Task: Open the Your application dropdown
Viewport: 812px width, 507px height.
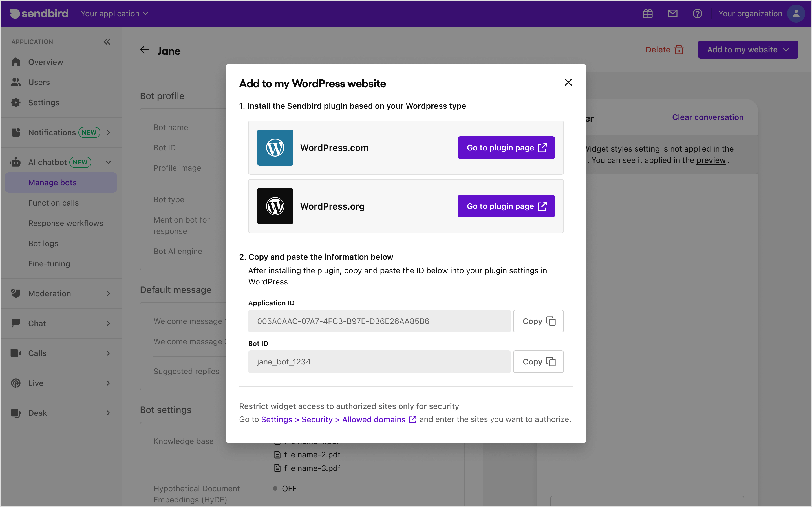Action: pyautogui.click(x=114, y=14)
